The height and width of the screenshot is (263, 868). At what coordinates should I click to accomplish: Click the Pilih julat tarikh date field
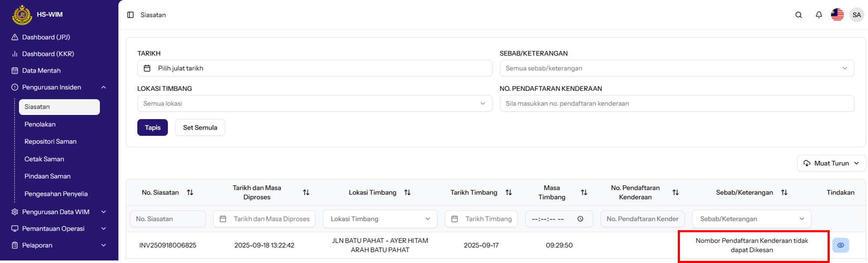point(314,68)
